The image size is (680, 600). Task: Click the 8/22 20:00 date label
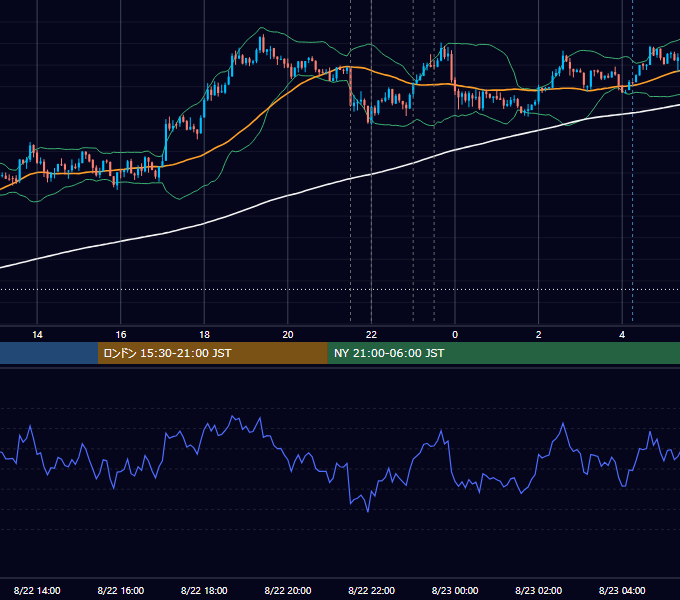coord(288,590)
